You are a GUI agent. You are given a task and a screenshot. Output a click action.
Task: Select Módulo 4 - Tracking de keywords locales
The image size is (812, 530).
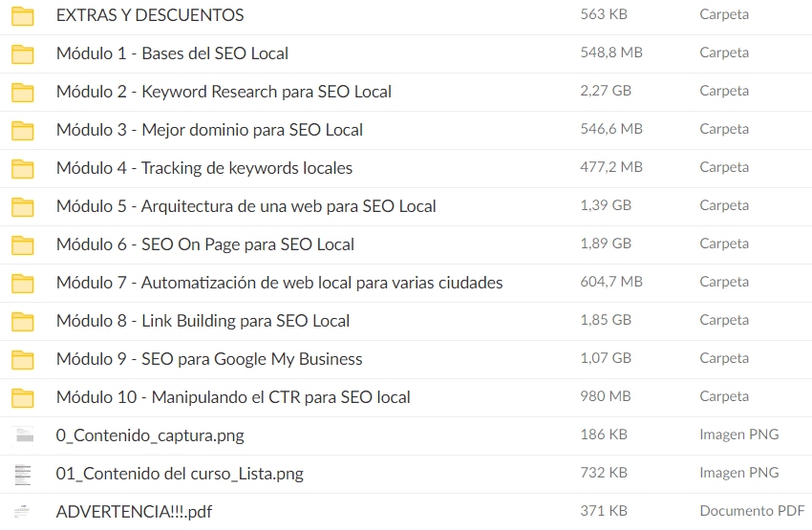(204, 168)
